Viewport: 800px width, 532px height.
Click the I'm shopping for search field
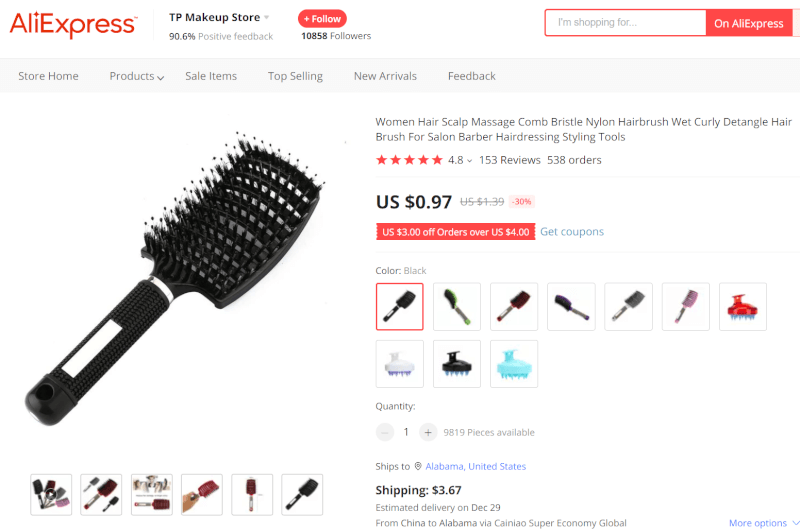[x=626, y=22]
